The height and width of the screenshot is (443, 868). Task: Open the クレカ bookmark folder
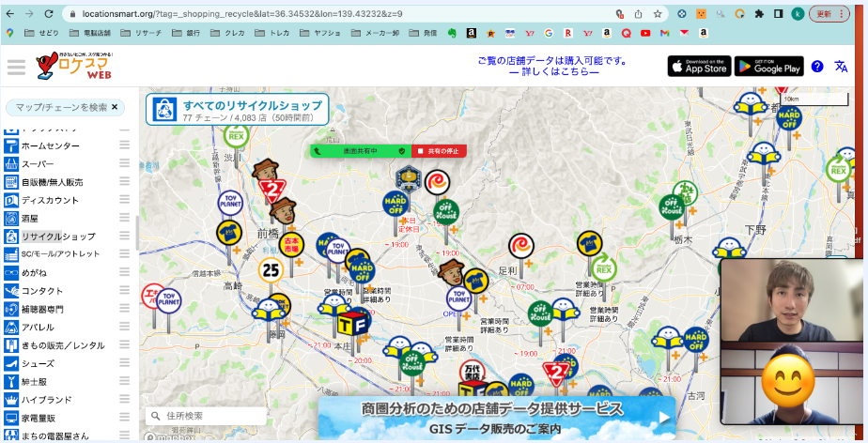pyautogui.click(x=227, y=33)
